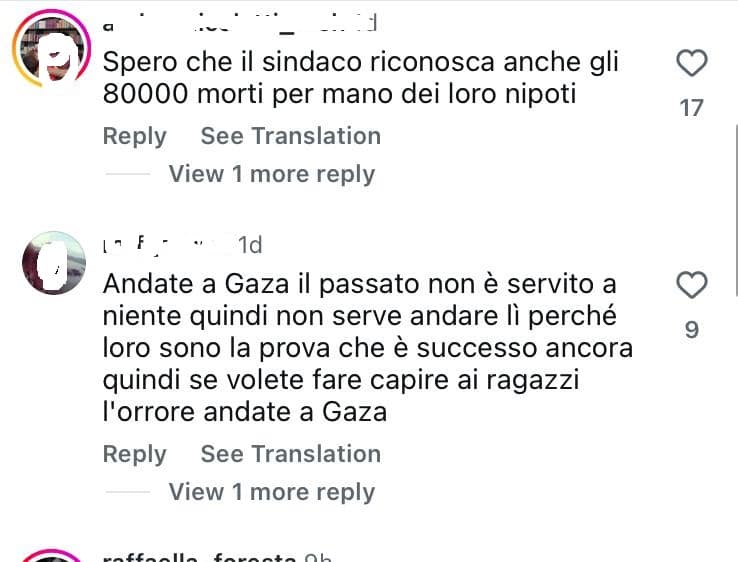
Task: Open the blurred username next to '1d'
Action: pyautogui.click(x=167, y=245)
